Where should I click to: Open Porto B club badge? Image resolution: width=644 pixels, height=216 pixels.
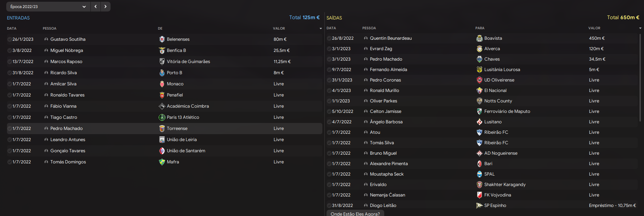[162, 73]
